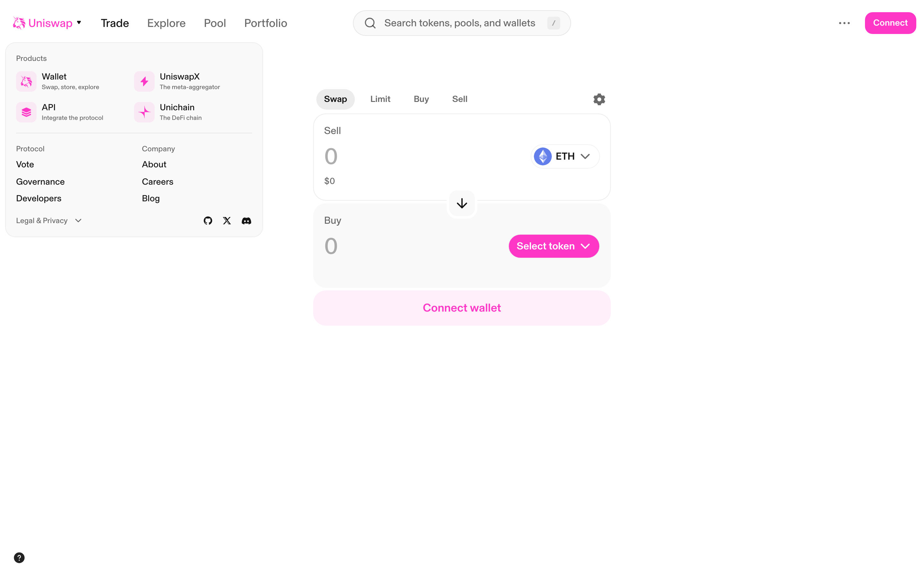Viewport: 924px width, 577px height.
Task: Open the Trade navigation menu
Action: (x=115, y=23)
